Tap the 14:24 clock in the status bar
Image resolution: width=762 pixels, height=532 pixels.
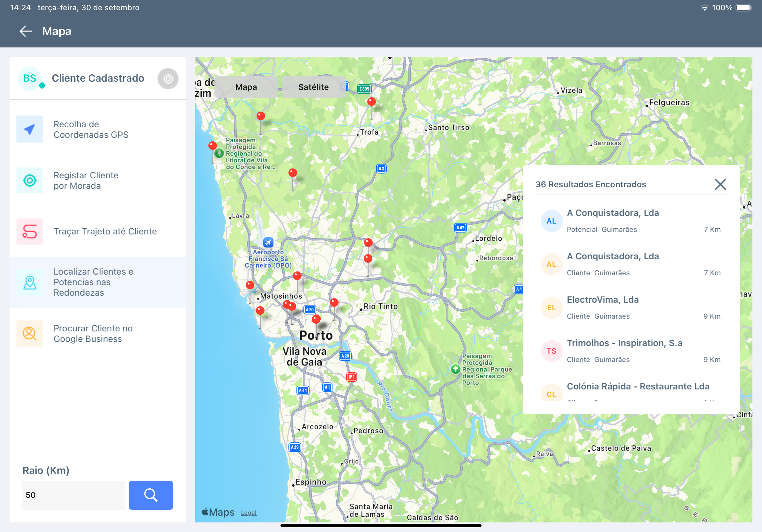click(x=20, y=8)
